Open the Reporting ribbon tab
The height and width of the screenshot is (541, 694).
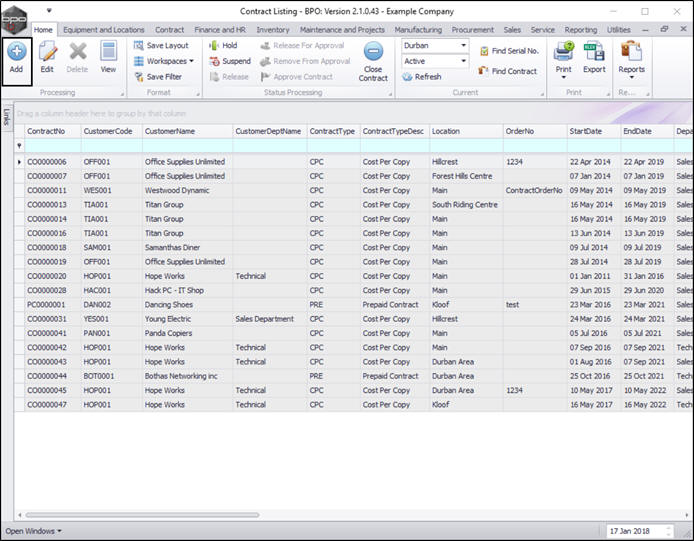point(581,30)
